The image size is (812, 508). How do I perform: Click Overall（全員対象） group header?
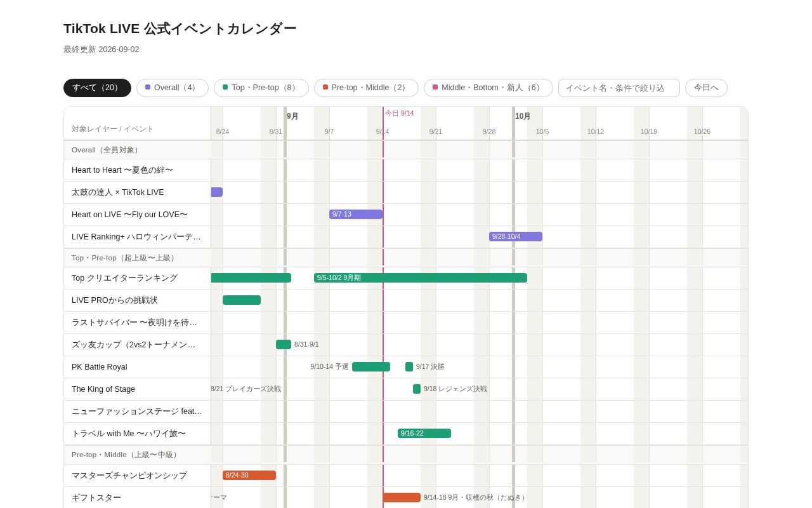105,150
